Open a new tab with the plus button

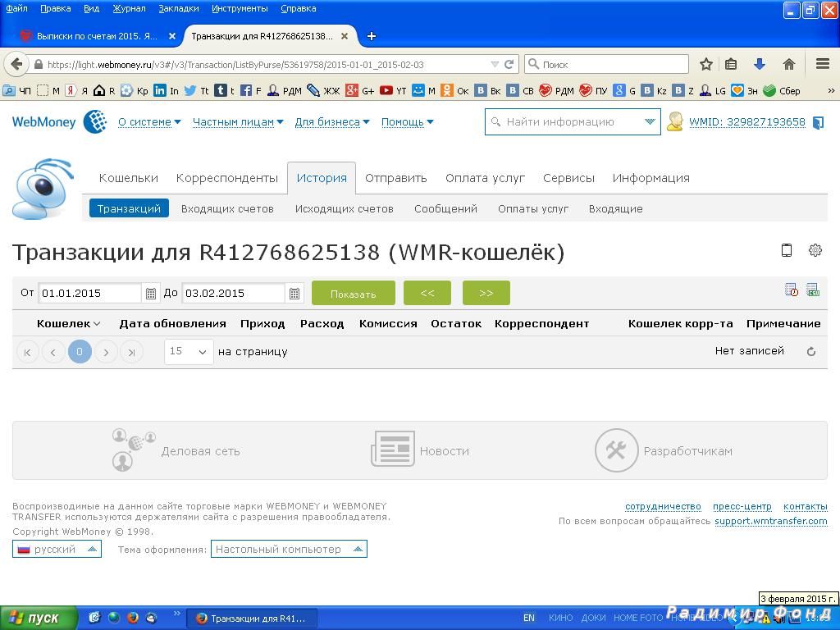tap(372, 36)
